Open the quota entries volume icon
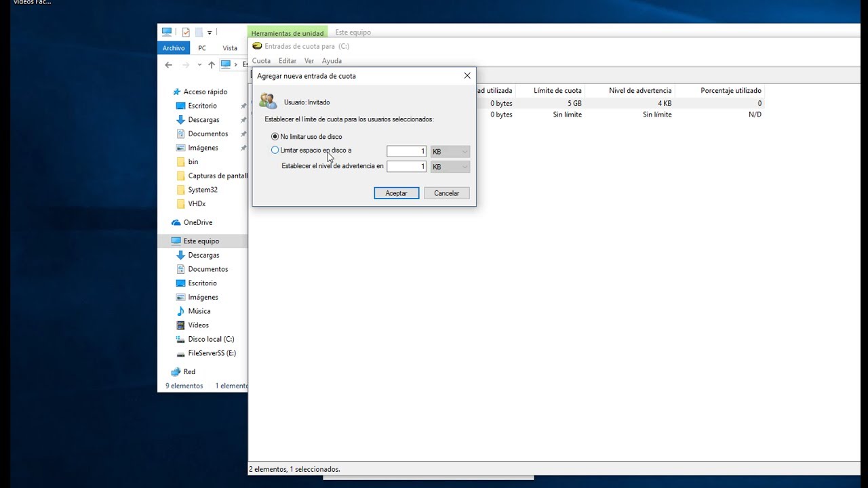The height and width of the screenshot is (488, 868). coord(258,46)
